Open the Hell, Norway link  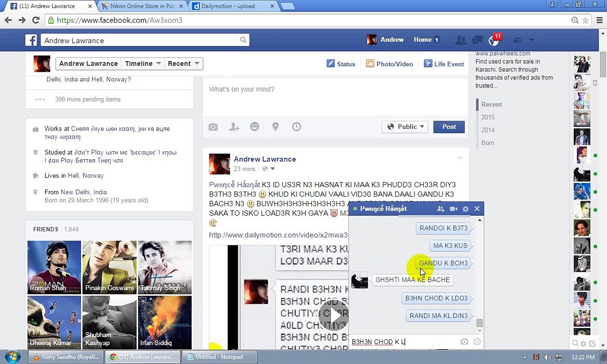[85, 175]
